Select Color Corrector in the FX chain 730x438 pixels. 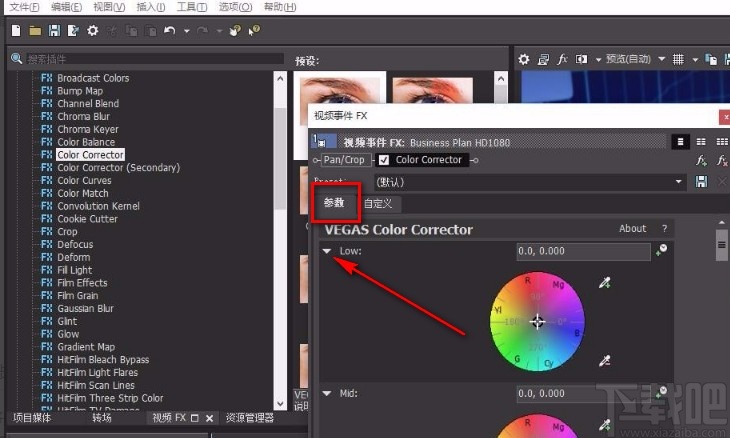(428, 160)
